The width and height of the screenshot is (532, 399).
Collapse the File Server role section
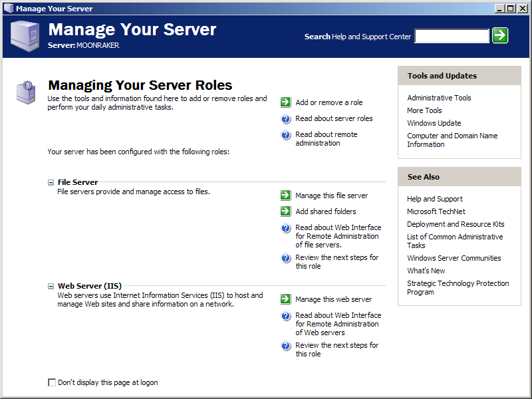point(51,182)
